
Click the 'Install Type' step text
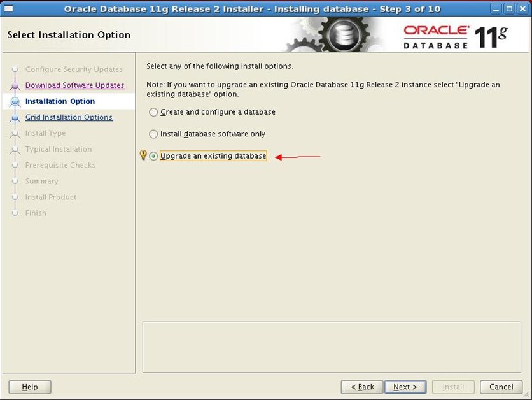pyautogui.click(x=45, y=133)
